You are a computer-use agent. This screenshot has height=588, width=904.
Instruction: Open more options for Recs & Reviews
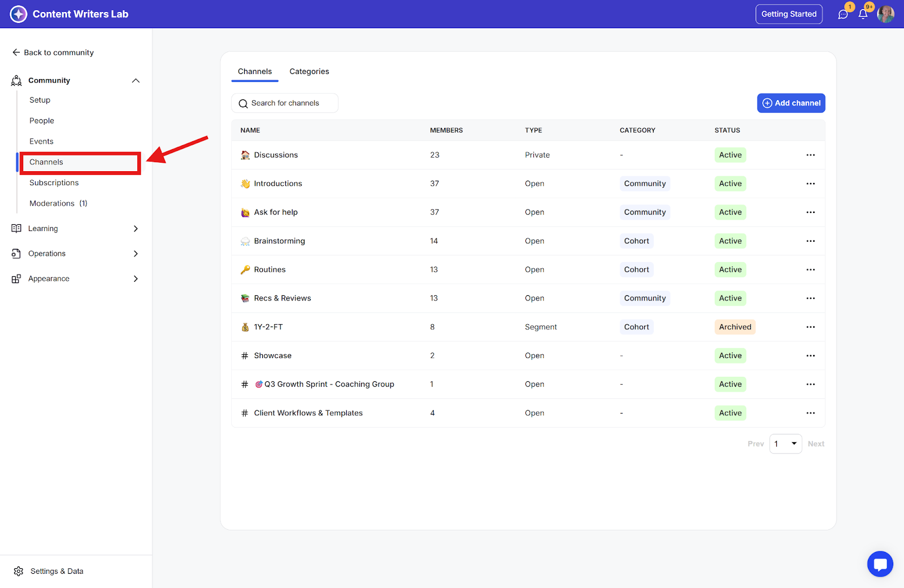(811, 298)
